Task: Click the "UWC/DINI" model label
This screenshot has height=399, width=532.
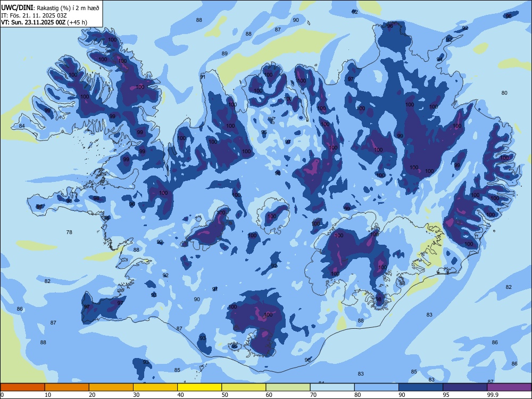Action: pyautogui.click(x=17, y=8)
